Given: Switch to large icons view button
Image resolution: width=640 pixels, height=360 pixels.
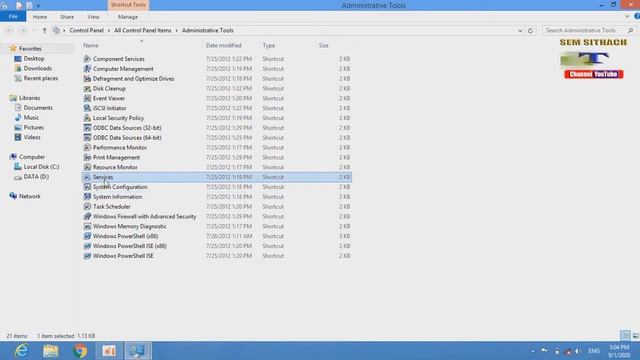Looking at the screenshot, I should coord(636,336).
